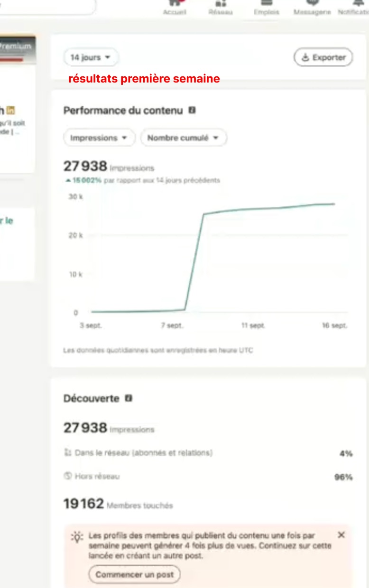This screenshot has width=369, height=588.
Task: Click the 4% Dans le réseau value
Action: click(346, 454)
